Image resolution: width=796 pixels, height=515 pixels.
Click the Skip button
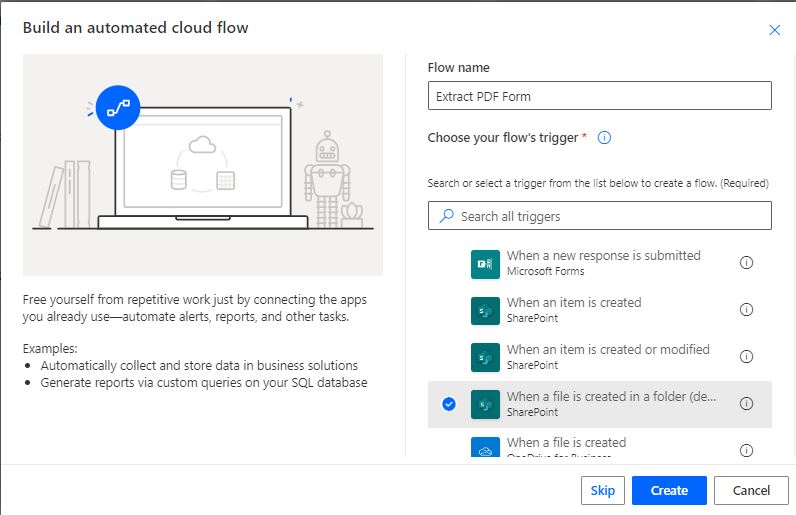[x=602, y=491]
